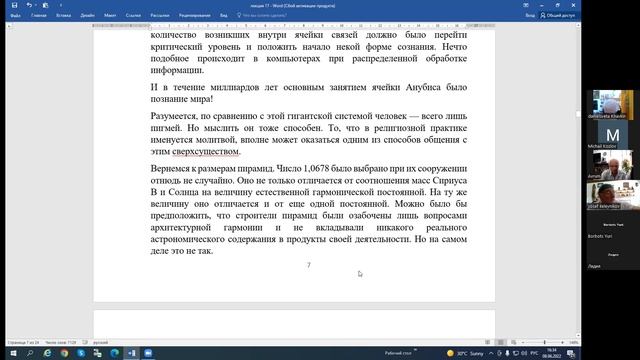Switch to Web Layout view icon
The width and height of the screenshot is (640, 360).
513,342
